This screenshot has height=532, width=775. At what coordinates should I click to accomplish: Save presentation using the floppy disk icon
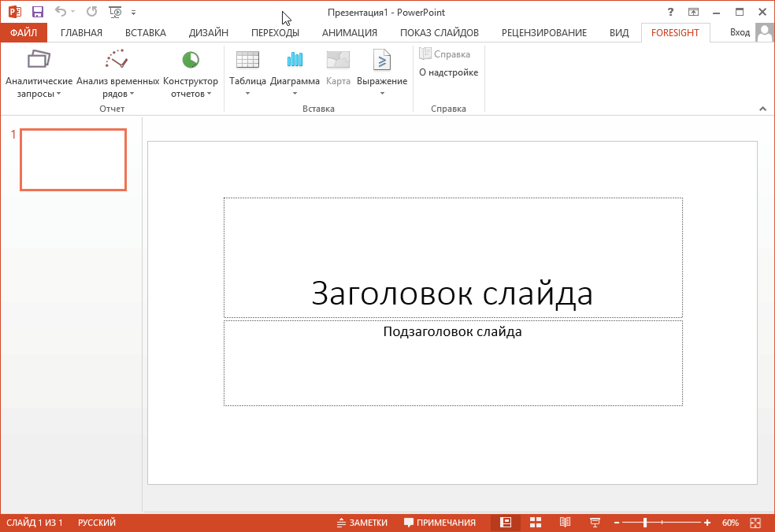click(x=37, y=12)
